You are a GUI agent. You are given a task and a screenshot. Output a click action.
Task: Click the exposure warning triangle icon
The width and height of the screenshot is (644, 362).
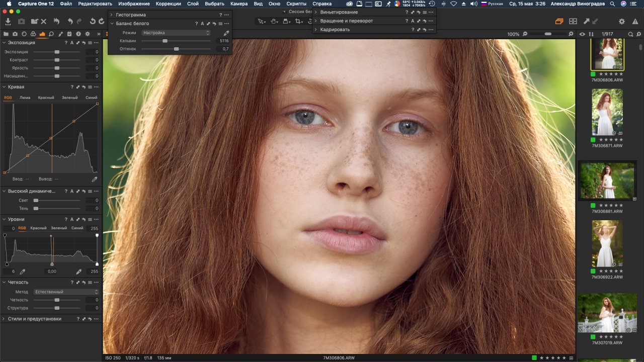click(x=636, y=22)
